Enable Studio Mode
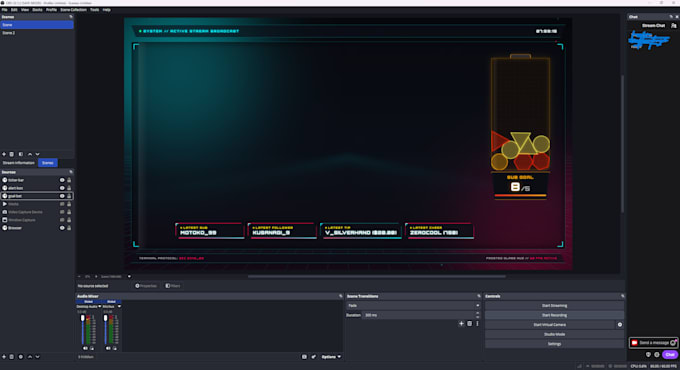Viewport: 680px width, 370px height. click(x=554, y=334)
